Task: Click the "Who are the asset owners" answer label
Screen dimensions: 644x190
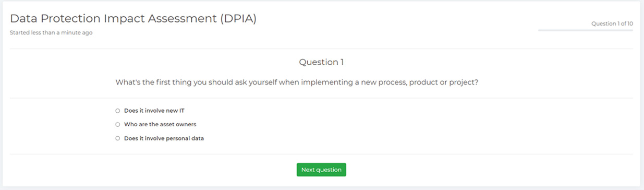Action: click(160, 125)
